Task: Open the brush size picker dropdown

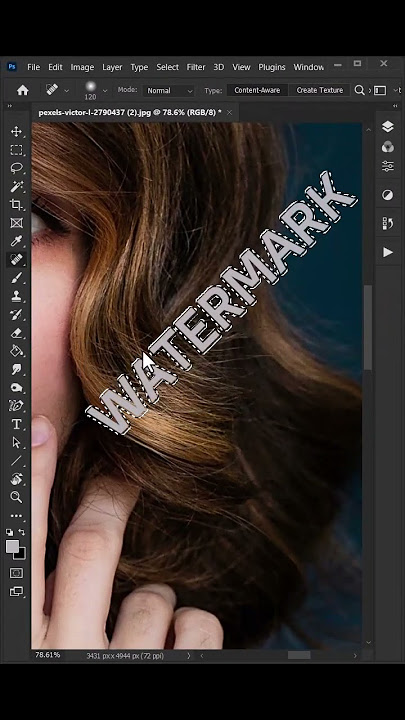Action: [105, 91]
